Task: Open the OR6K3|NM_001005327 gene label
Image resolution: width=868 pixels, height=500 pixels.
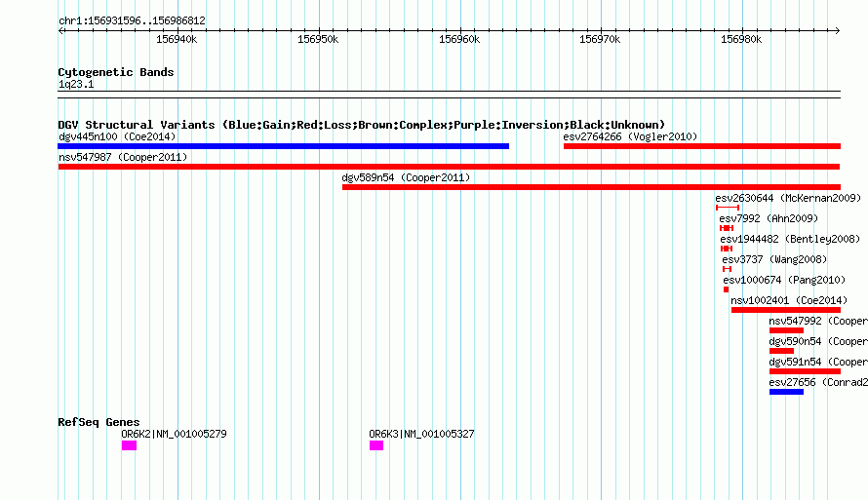Action: point(421,434)
